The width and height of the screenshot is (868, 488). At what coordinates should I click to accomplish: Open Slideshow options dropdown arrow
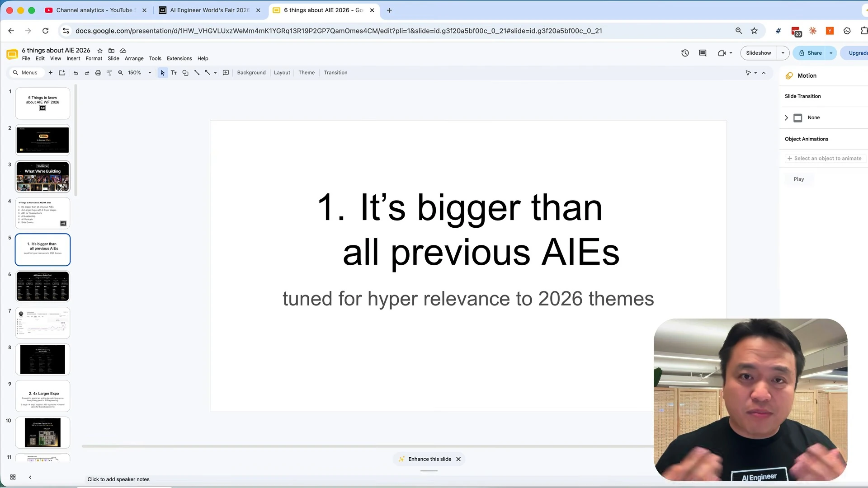(783, 53)
